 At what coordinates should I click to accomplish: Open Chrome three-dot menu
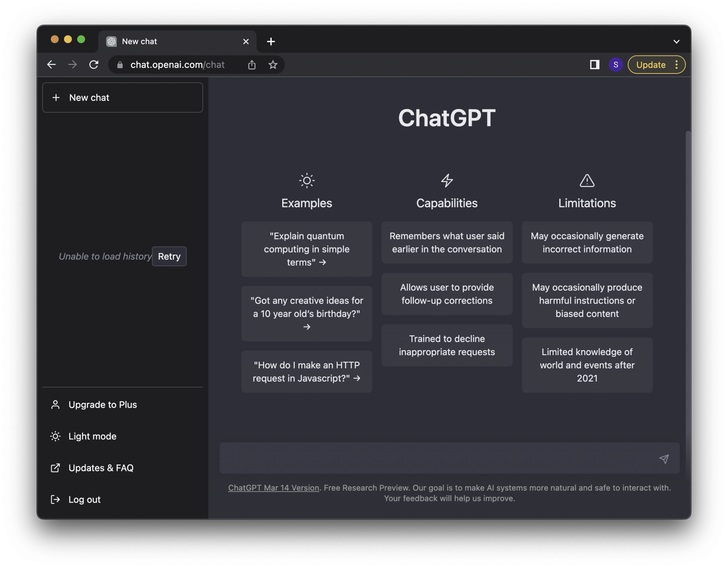click(x=676, y=65)
